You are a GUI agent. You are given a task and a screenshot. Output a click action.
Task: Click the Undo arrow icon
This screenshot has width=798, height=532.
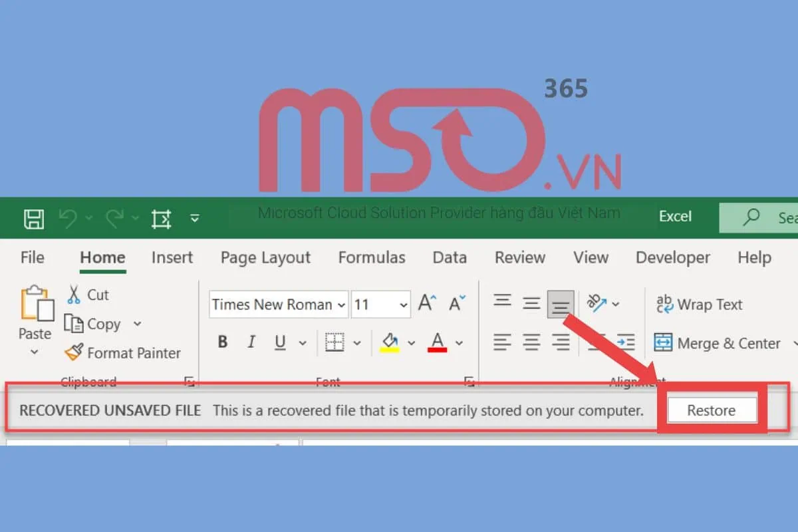pos(68,218)
